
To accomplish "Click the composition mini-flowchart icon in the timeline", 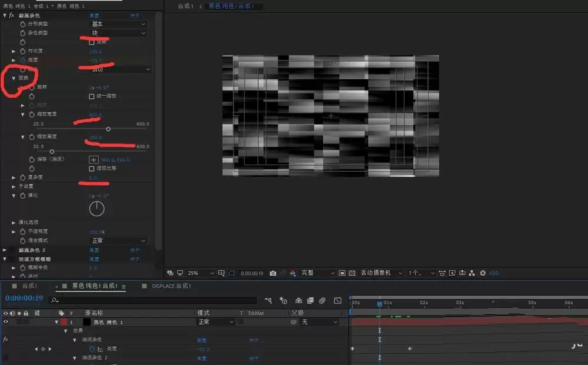I will click(x=268, y=300).
